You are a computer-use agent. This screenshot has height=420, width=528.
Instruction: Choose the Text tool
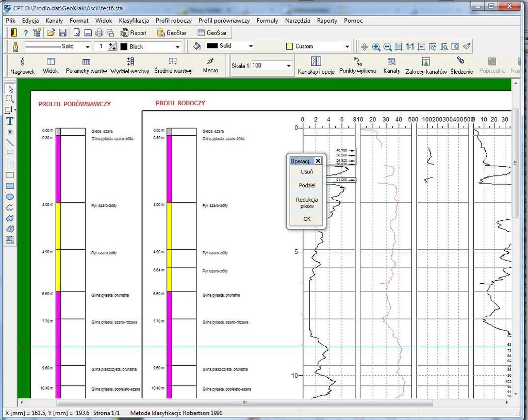tap(10, 121)
